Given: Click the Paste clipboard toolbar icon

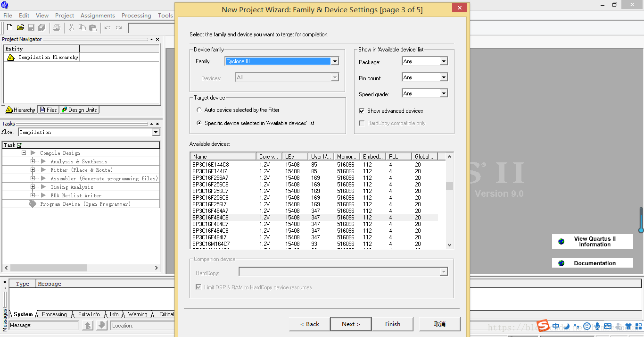Looking at the screenshot, I should 93,28.
